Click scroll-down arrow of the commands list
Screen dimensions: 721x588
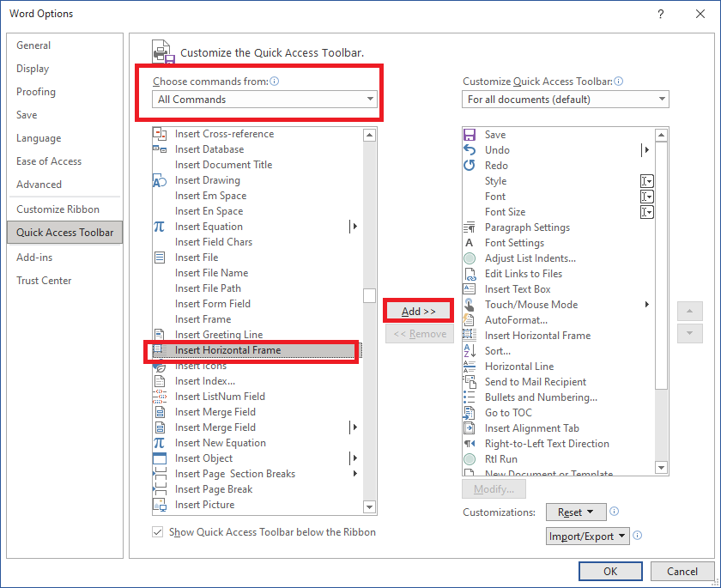pyautogui.click(x=369, y=507)
